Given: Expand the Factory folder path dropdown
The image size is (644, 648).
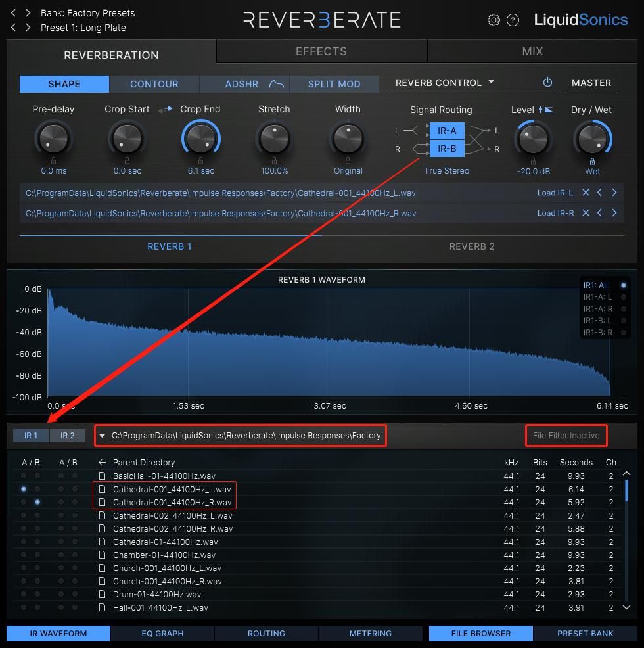Looking at the screenshot, I should tap(102, 436).
